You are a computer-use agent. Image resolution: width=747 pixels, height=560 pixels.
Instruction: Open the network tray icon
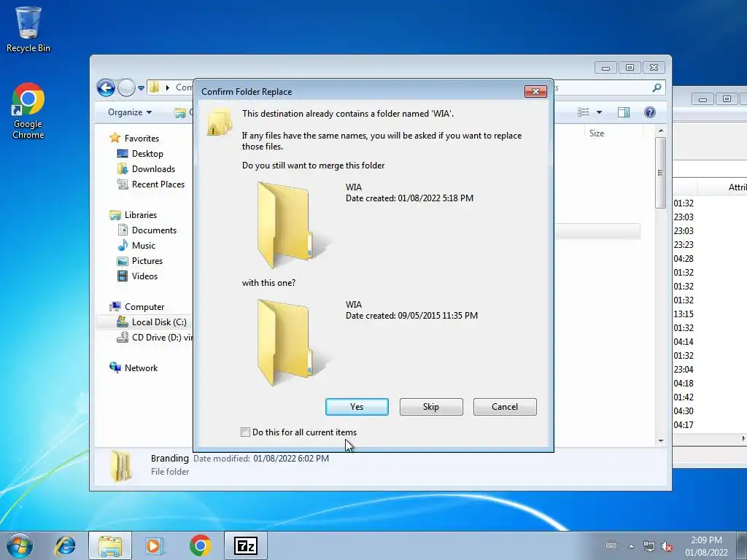click(649, 546)
